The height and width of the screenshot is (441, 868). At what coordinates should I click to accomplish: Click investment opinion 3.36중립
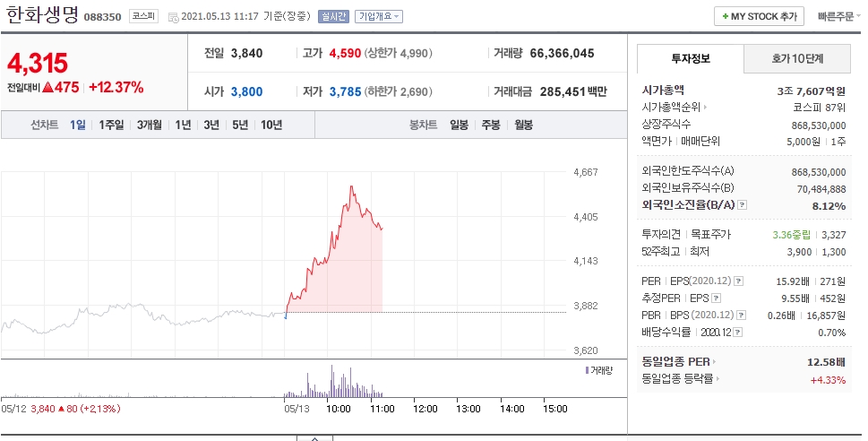tap(792, 235)
